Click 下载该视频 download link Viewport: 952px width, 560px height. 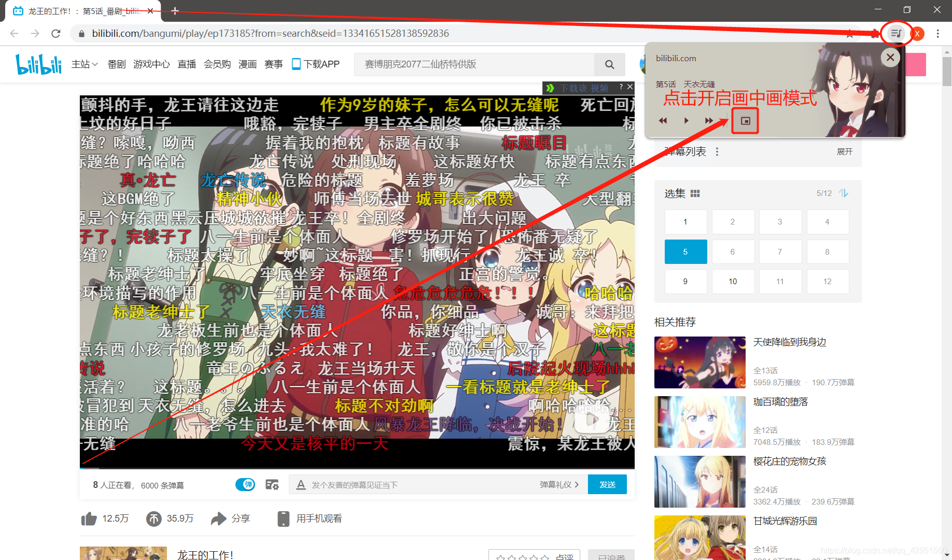point(583,88)
